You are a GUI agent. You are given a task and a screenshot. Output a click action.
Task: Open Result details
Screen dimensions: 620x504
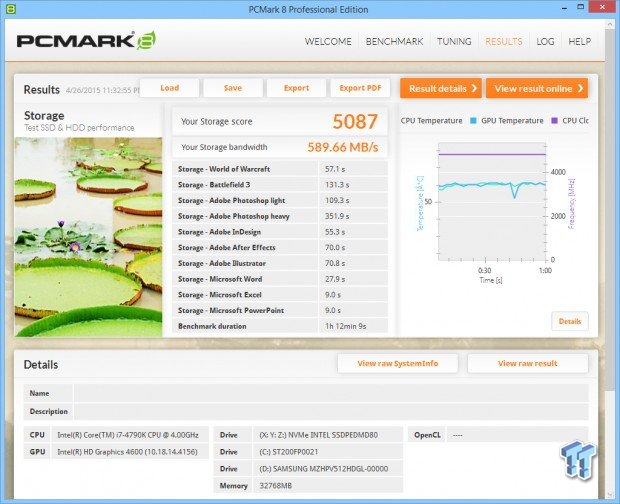click(x=441, y=88)
